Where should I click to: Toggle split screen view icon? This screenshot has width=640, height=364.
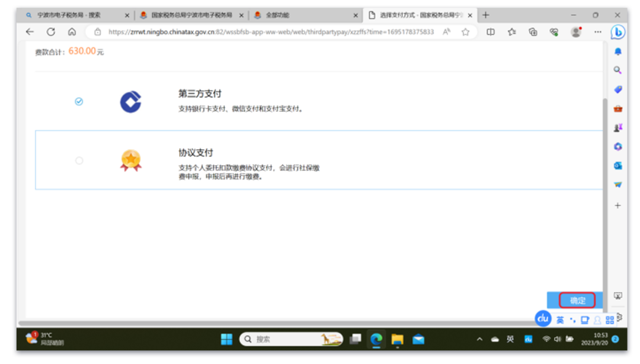(491, 32)
